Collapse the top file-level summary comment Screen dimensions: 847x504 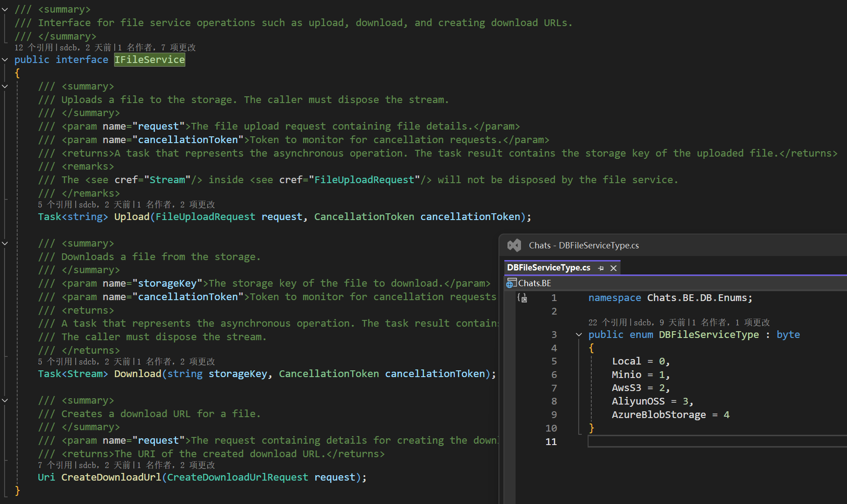[x=5, y=9]
